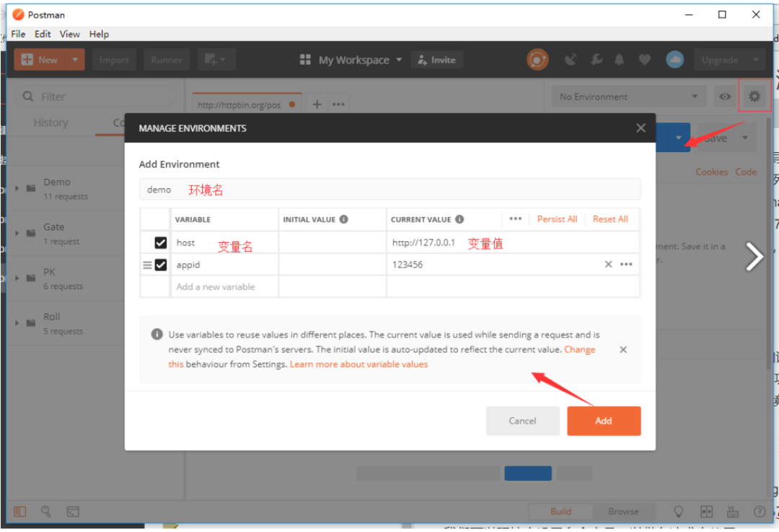Viewport: 779px width, 532px height.
Task: Open the File menu
Action: point(18,34)
